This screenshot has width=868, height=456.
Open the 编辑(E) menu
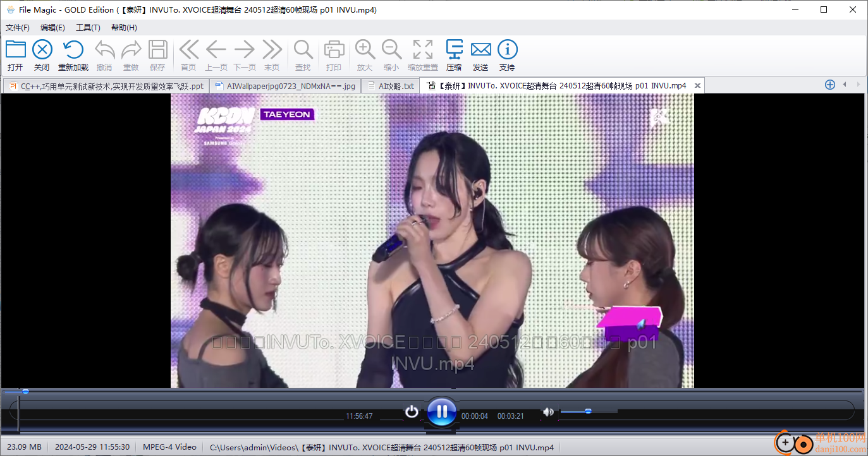[x=52, y=28]
